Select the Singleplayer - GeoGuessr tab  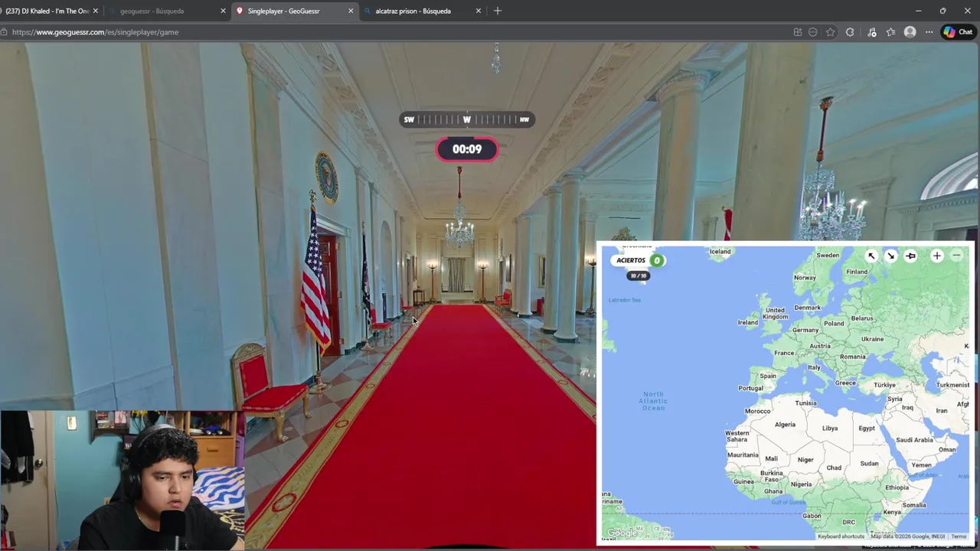(283, 11)
